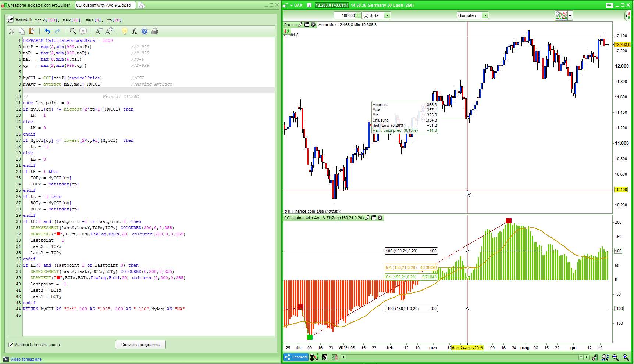The image size is (634, 364).
Task: Share the chart with Condividi button
Action: (x=296, y=357)
